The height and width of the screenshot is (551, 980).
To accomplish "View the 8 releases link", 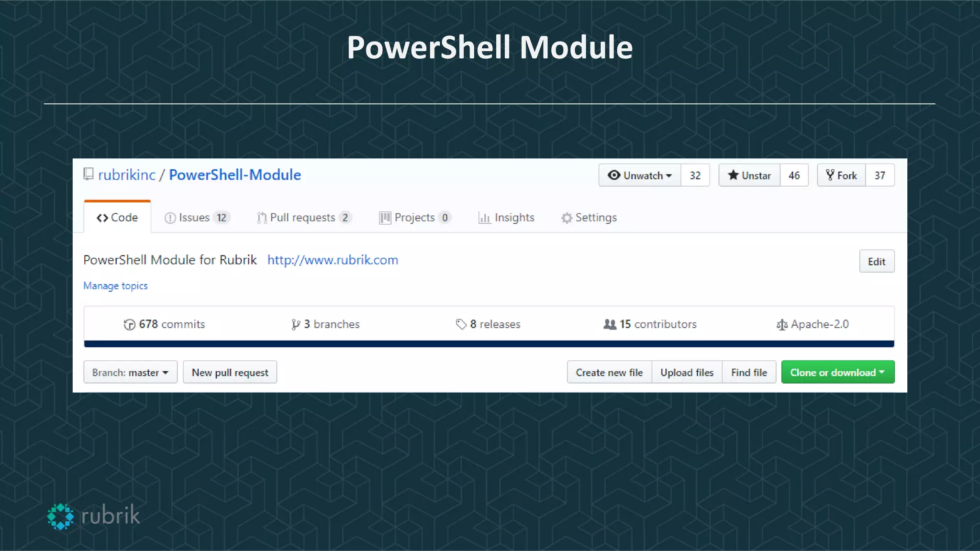I will (x=488, y=324).
